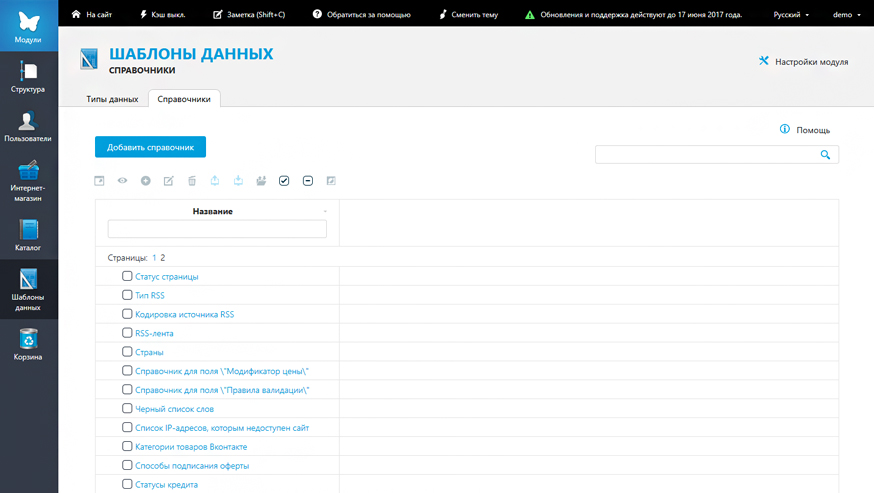
Task: Check the Статусы кредита checkbox
Action: coord(127,484)
